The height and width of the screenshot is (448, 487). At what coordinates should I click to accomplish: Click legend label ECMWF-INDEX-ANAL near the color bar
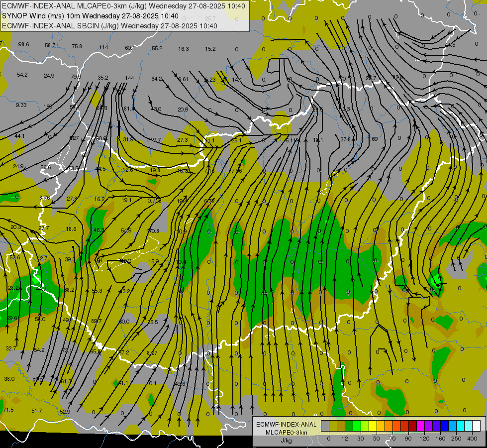(x=286, y=425)
